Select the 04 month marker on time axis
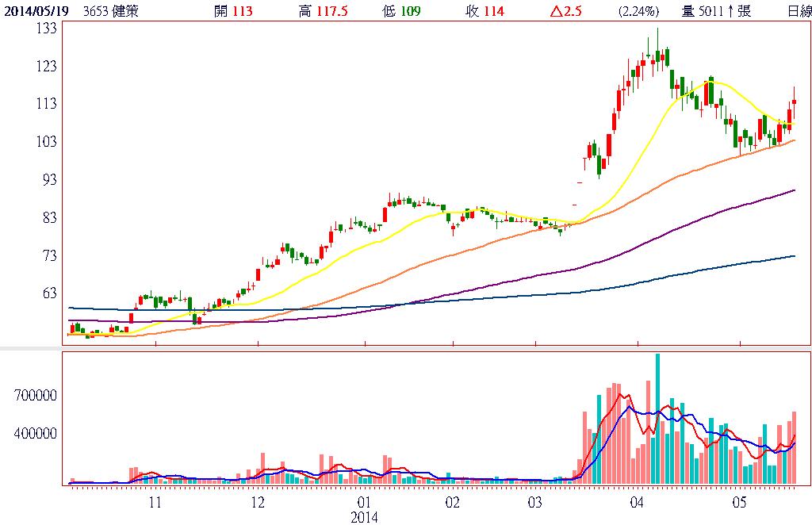The image size is (812, 525). pos(638,503)
